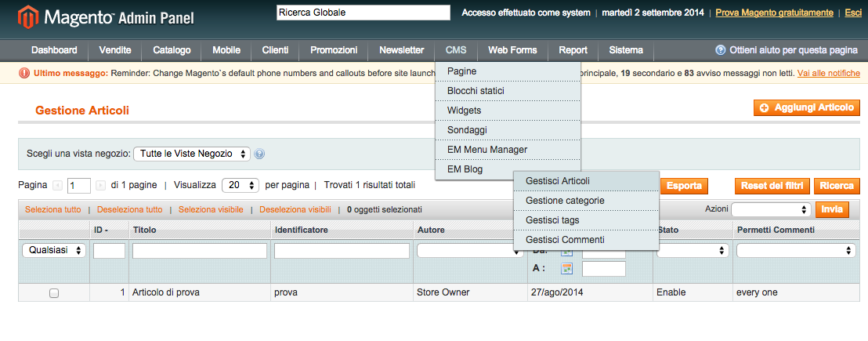Choose Gestisci Articoli submenu item

[x=586, y=181]
